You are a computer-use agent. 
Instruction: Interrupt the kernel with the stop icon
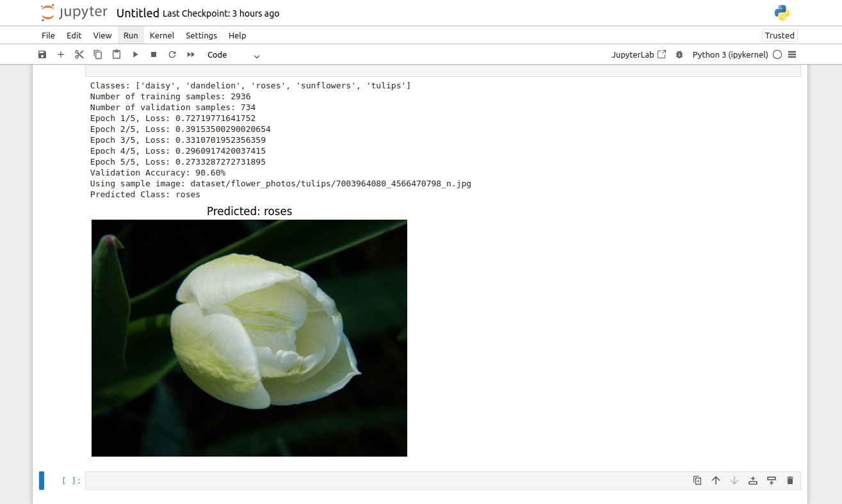(x=154, y=55)
